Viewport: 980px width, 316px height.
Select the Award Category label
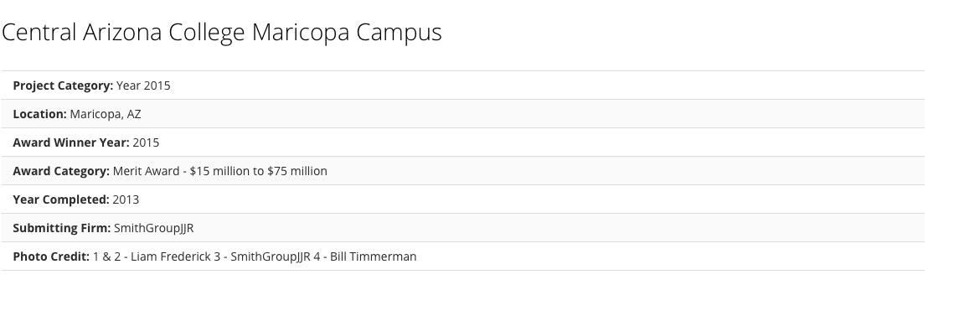(x=61, y=172)
